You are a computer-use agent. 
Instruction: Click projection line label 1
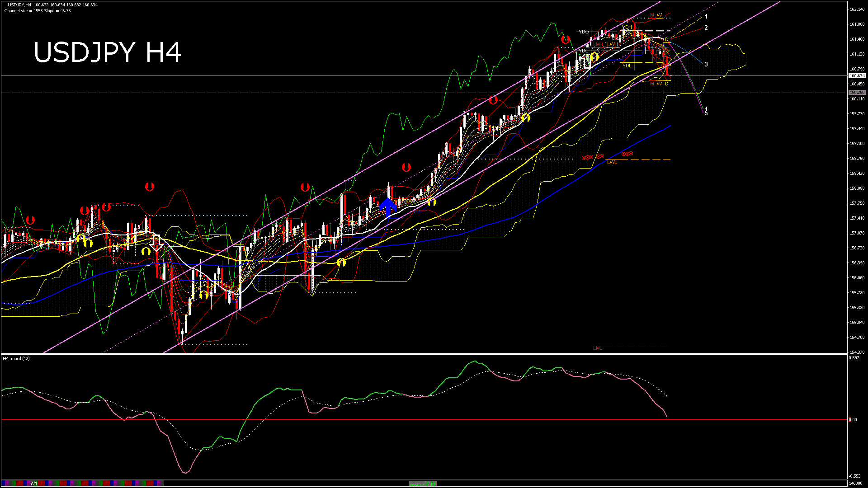pos(706,17)
